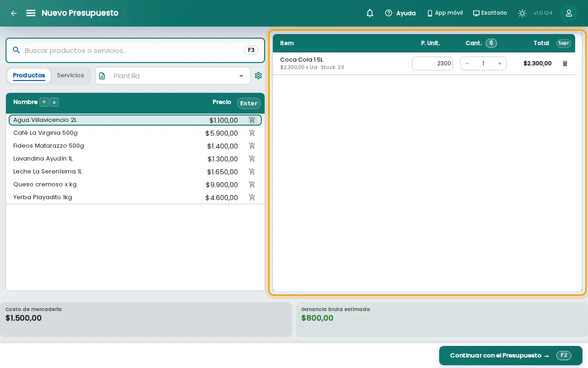
Task: Select the Servicios tab
Action: [70, 75]
